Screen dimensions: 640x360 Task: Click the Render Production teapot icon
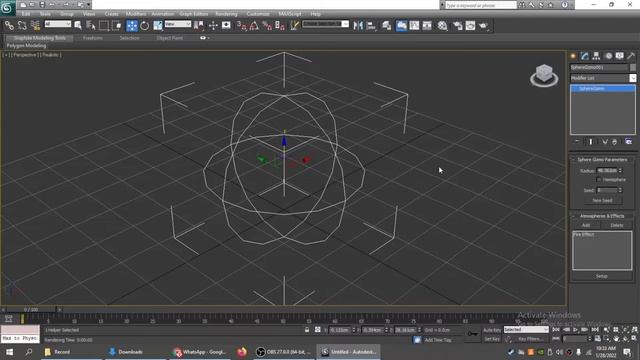484,26
